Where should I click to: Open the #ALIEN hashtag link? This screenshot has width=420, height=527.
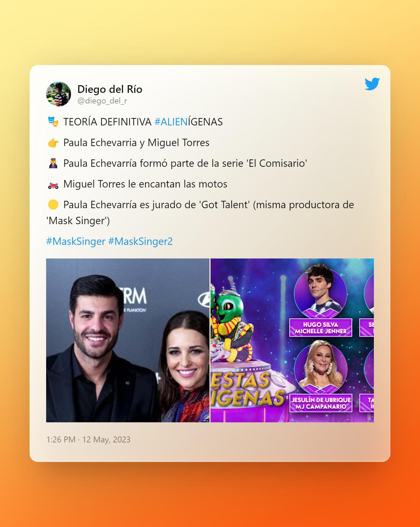[171, 122]
